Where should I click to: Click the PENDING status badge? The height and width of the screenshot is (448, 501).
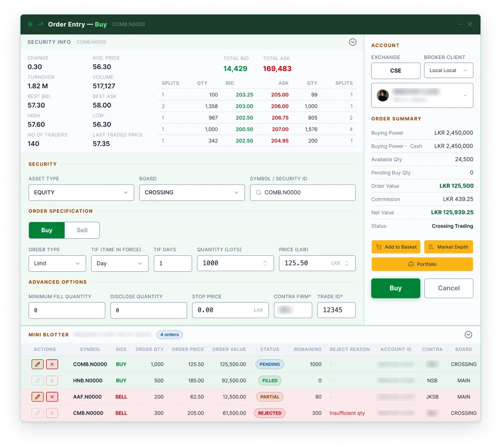click(x=270, y=364)
